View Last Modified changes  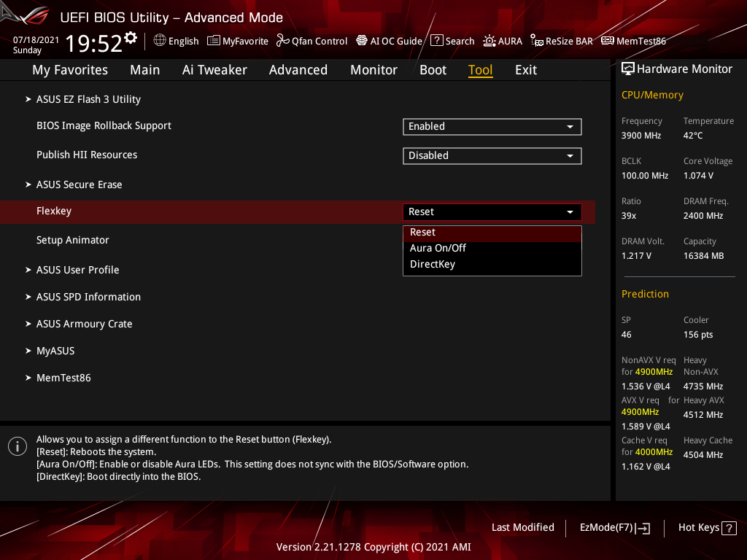click(x=522, y=527)
